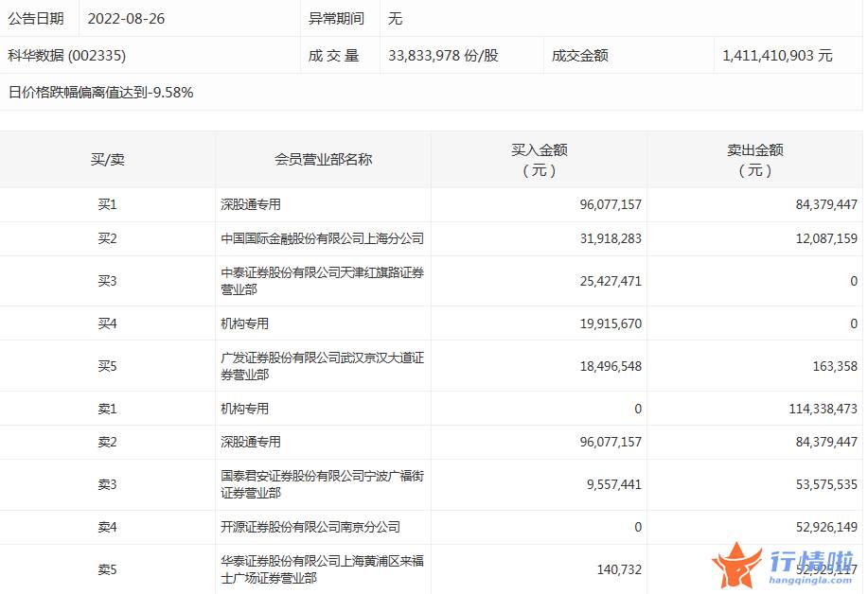868x594 pixels.
Task: Select the buy amount 31,918,283
Action: pyautogui.click(x=611, y=238)
